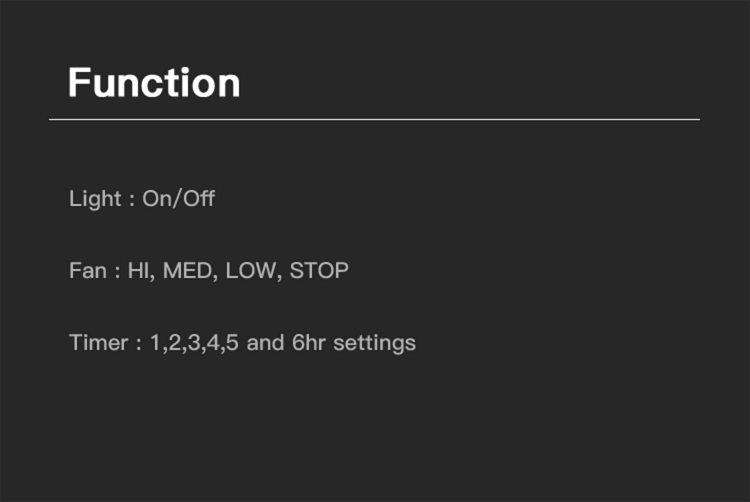Click the LOW fan speed text

click(253, 271)
